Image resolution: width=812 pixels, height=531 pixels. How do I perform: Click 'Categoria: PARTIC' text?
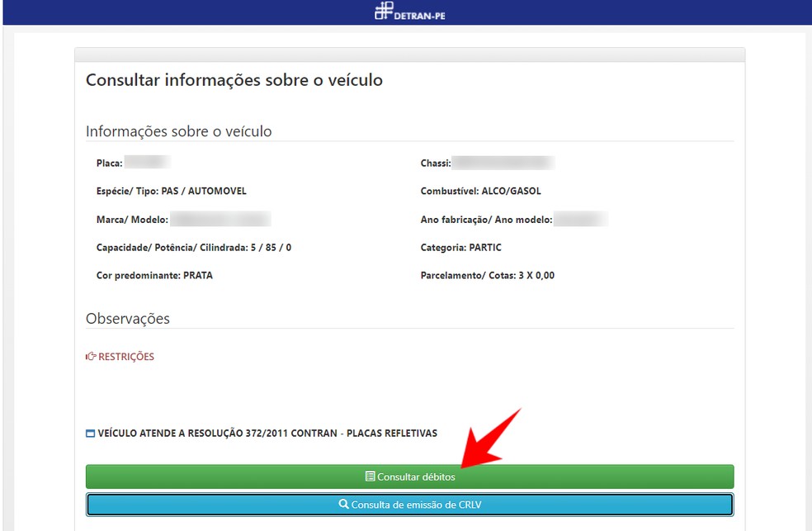click(461, 248)
